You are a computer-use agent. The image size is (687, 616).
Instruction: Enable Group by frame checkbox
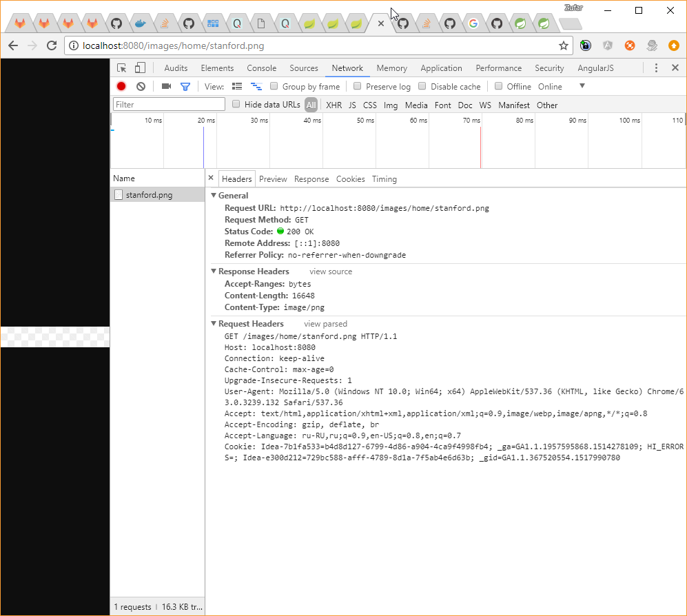pyautogui.click(x=274, y=86)
